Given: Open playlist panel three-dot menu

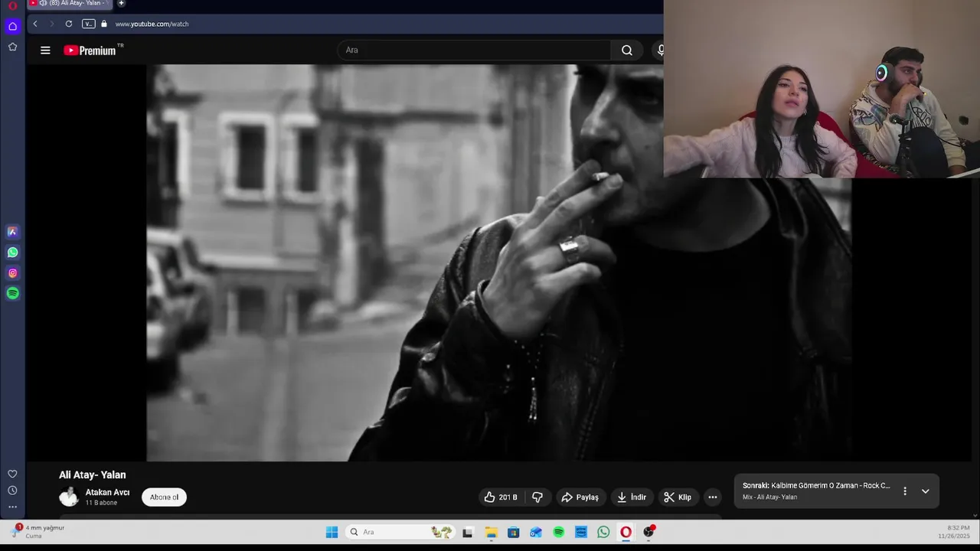Looking at the screenshot, I should point(905,491).
